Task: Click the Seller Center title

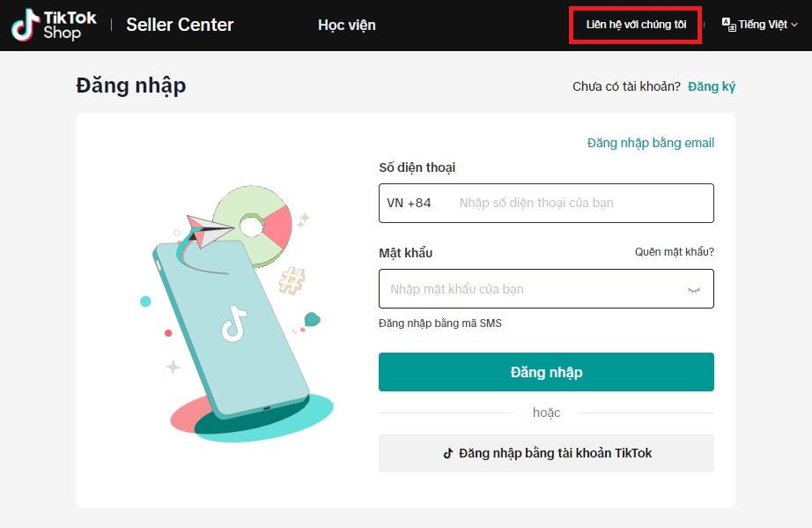Action: tap(180, 25)
